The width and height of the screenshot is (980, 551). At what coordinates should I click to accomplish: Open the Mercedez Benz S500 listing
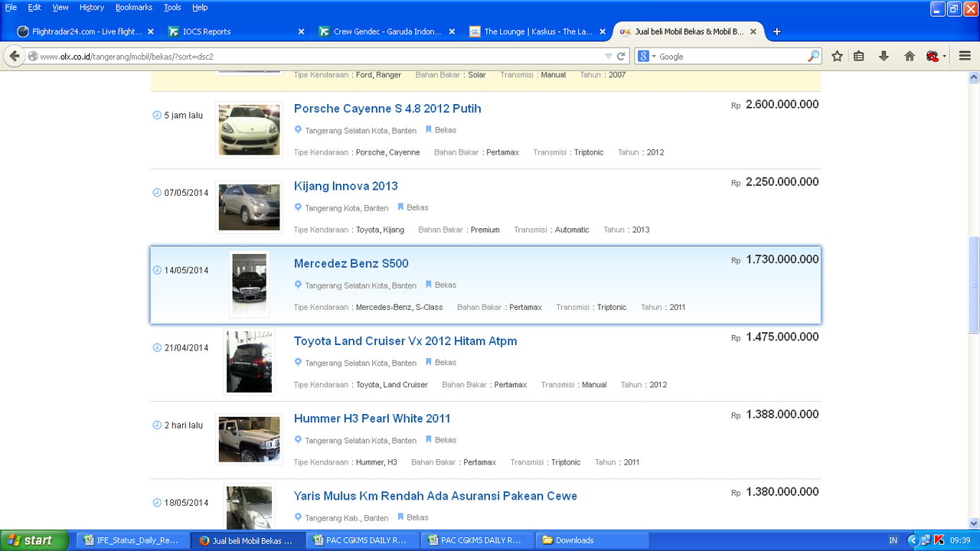[351, 263]
